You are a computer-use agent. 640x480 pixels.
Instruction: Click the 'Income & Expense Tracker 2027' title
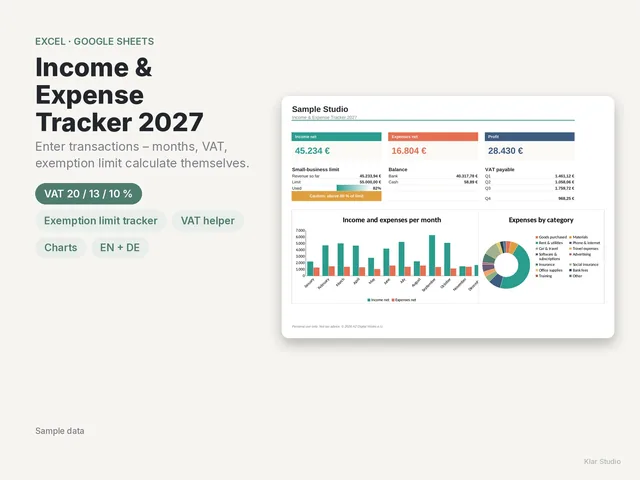click(119, 95)
